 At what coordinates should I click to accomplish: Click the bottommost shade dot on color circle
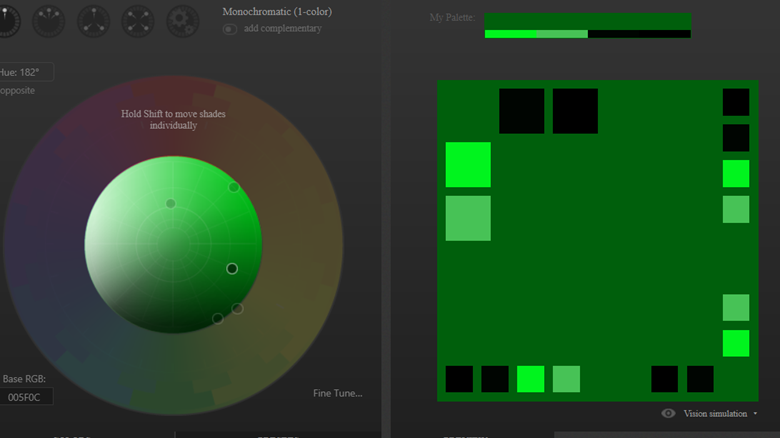coord(218,319)
